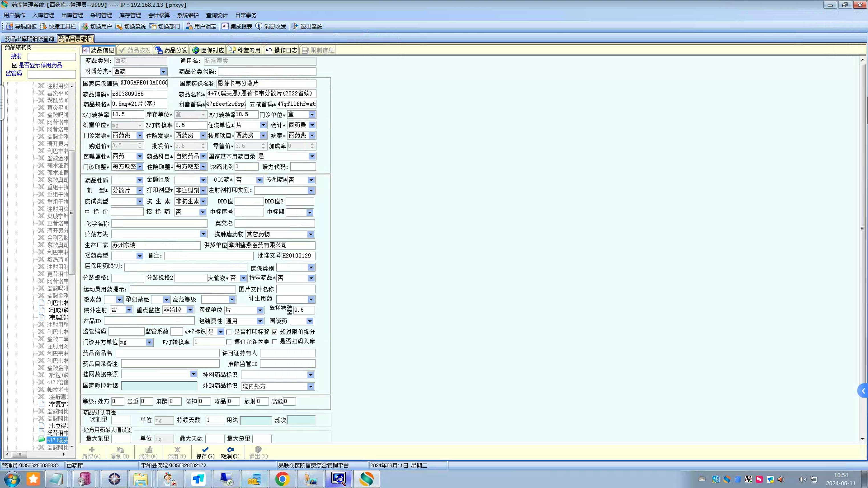
Task: Click the 导航面板 toolbar icon
Action: click(x=9, y=26)
